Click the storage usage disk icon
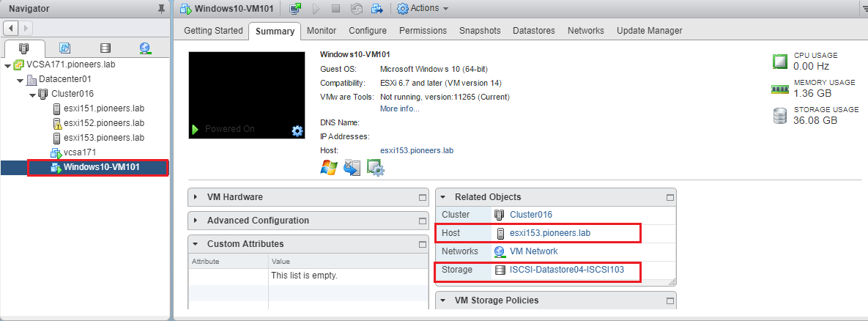The height and width of the screenshot is (321, 868). (x=780, y=117)
